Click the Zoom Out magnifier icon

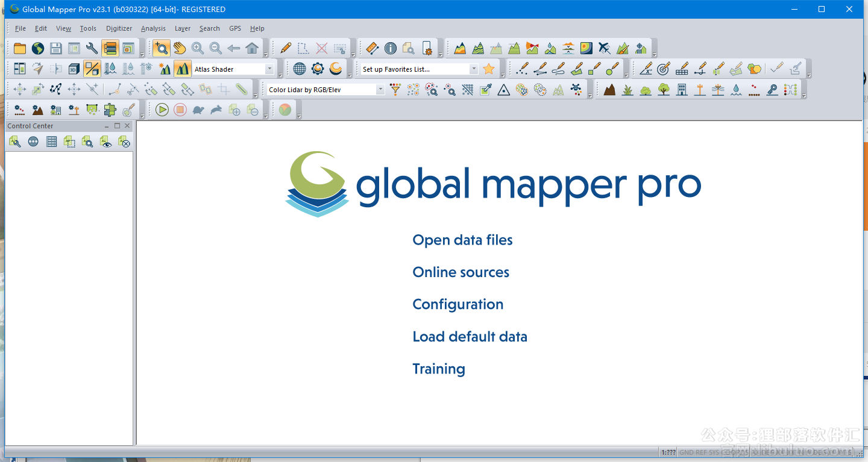[x=216, y=48]
